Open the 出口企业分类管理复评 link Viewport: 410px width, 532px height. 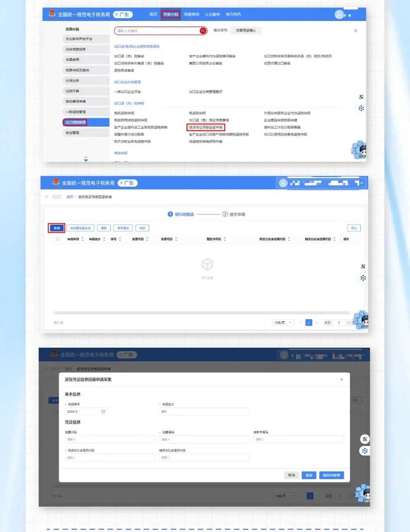206,92
